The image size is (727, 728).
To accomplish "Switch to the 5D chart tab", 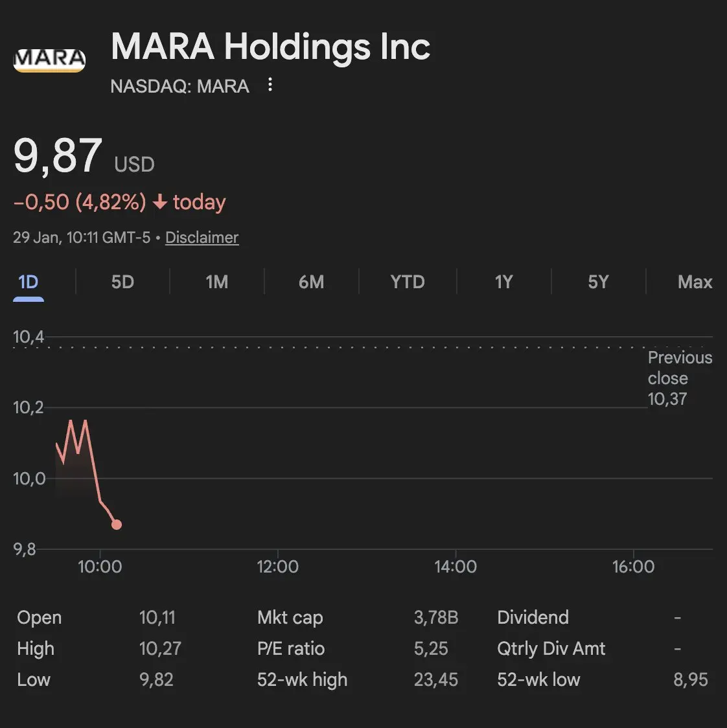I will (x=122, y=282).
